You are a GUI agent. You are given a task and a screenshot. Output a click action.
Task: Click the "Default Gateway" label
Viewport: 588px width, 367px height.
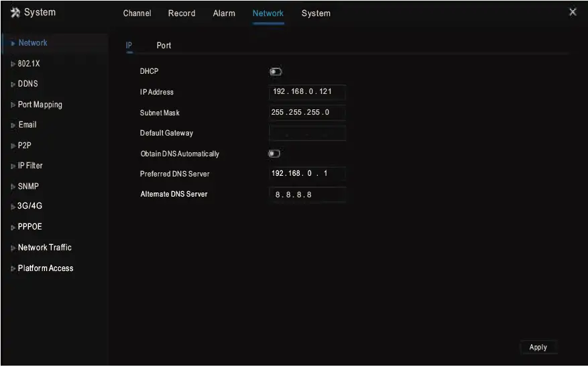[166, 134]
